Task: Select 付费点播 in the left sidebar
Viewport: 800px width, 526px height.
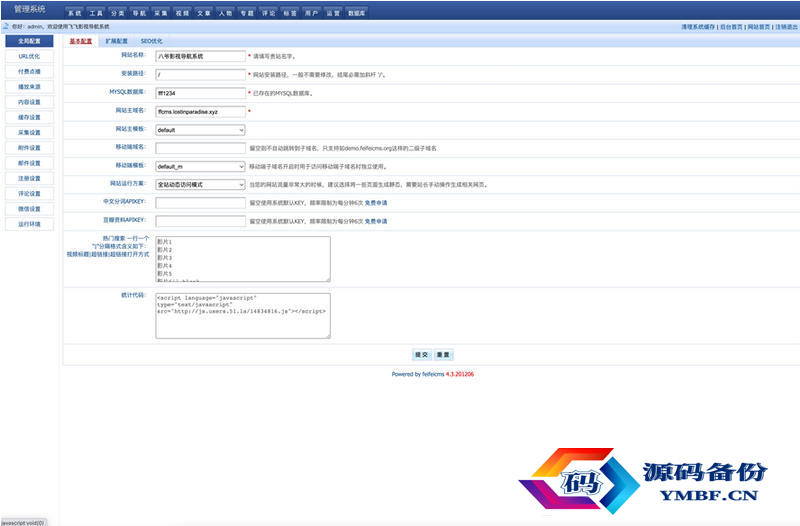Action: tap(29, 71)
